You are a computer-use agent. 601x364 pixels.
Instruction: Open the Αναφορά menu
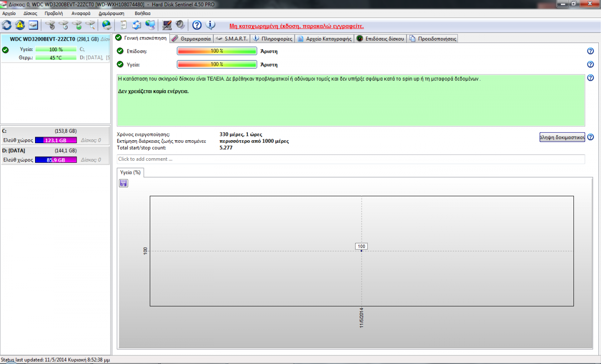tap(81, 14)
